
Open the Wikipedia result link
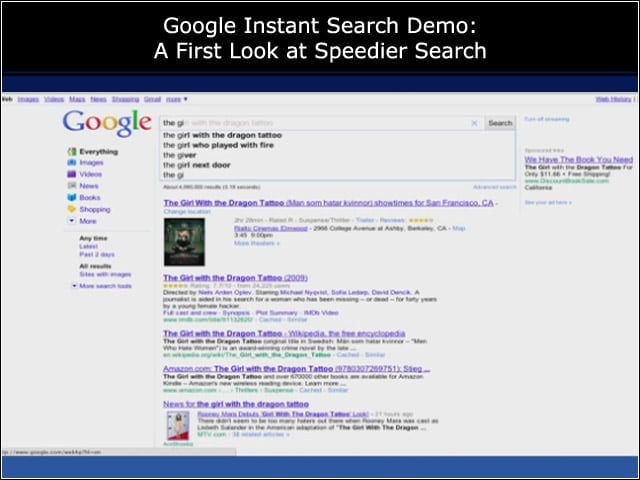[x=284, y=333]
